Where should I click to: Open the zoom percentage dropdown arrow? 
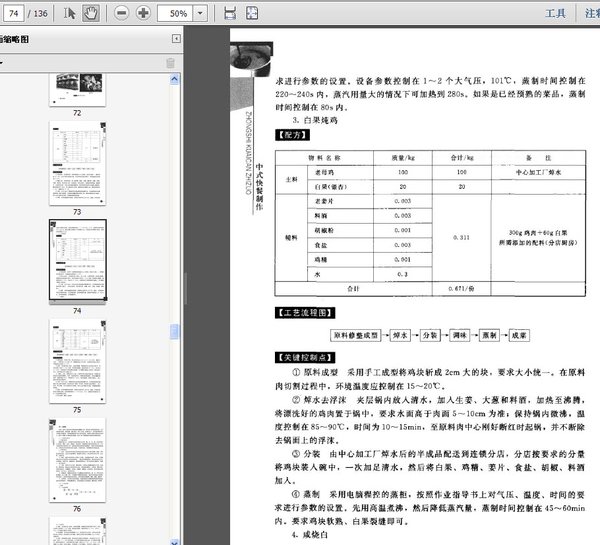pos(203,14)
